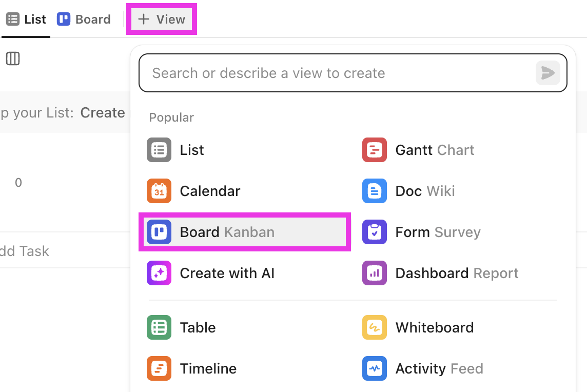Select the orange Timeline icon
Viewport: 587px width, 392px height.
[159, 368]
